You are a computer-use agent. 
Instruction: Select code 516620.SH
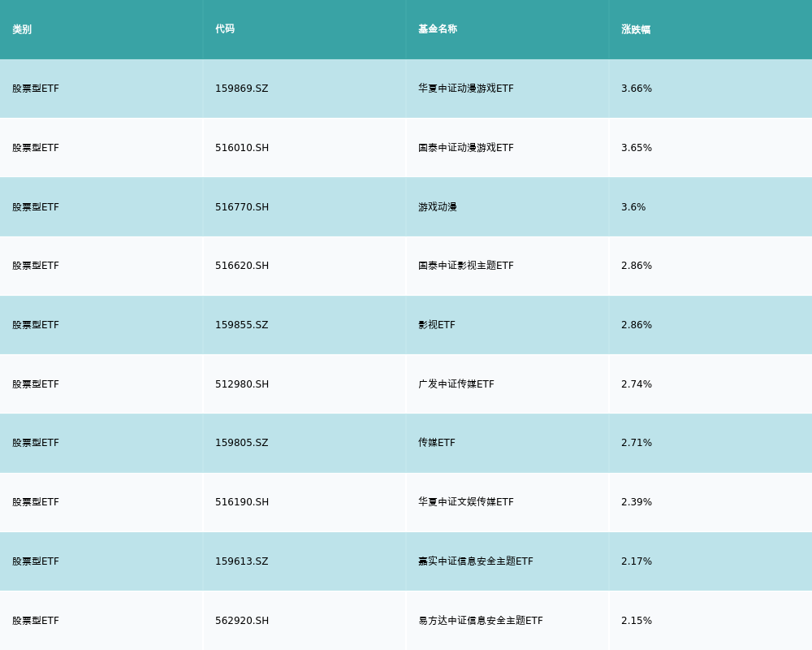coord(242,266)
